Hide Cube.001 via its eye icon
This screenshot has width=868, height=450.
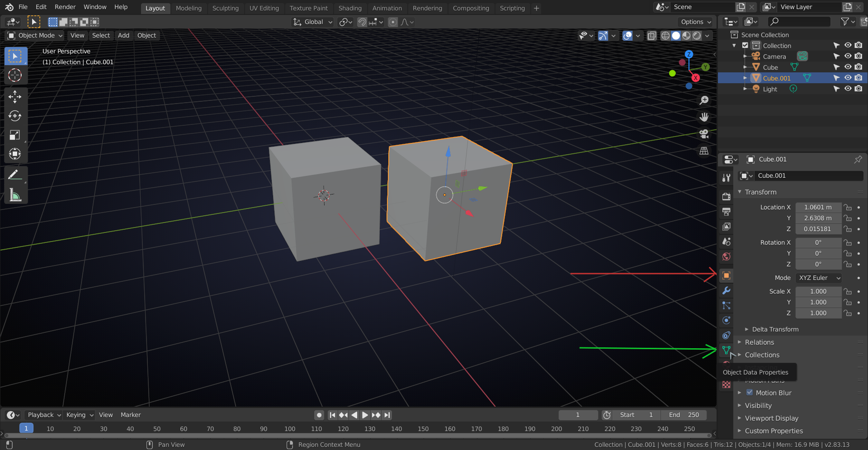[848, 78]
